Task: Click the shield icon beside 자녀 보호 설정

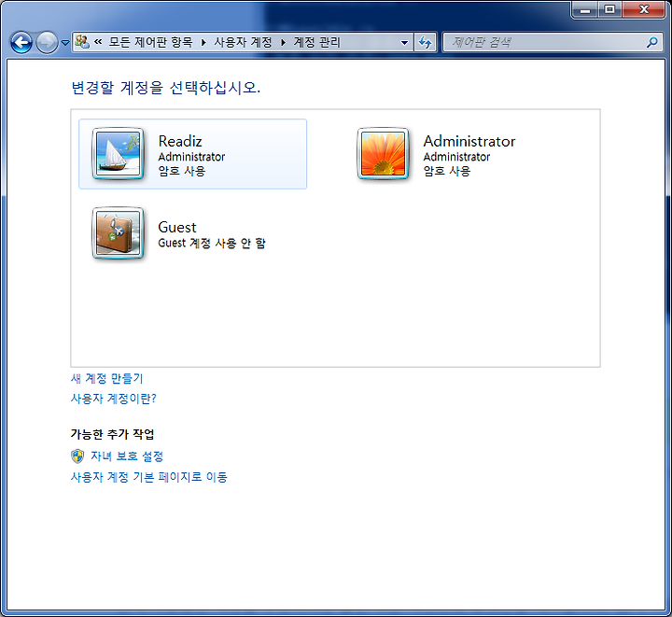Action: [77, 456]
